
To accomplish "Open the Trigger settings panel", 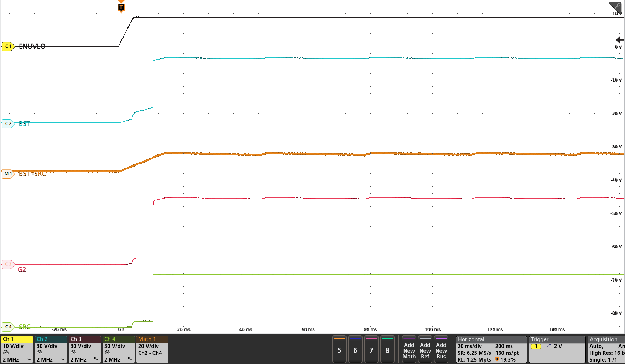I will coord(540,339).
